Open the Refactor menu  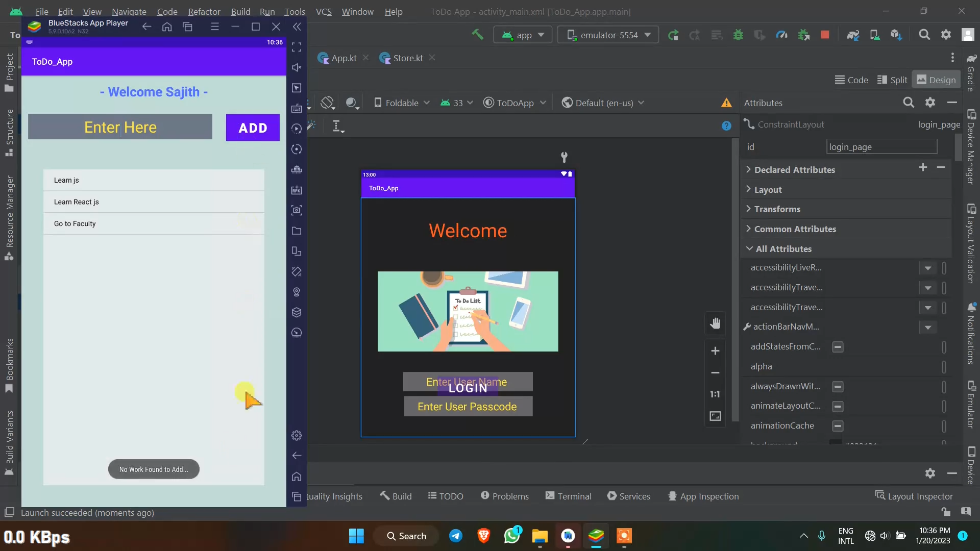pos(204,11)
